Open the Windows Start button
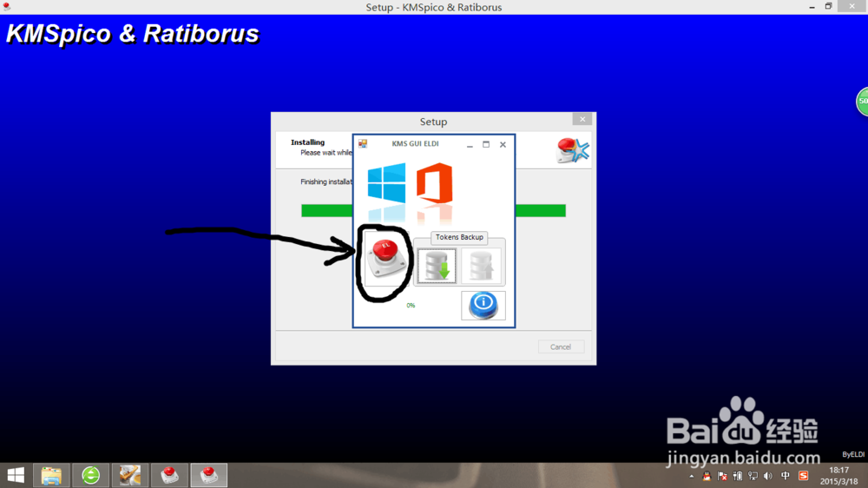868x488 pixels. pyautogui.click(x=16, y=475)
